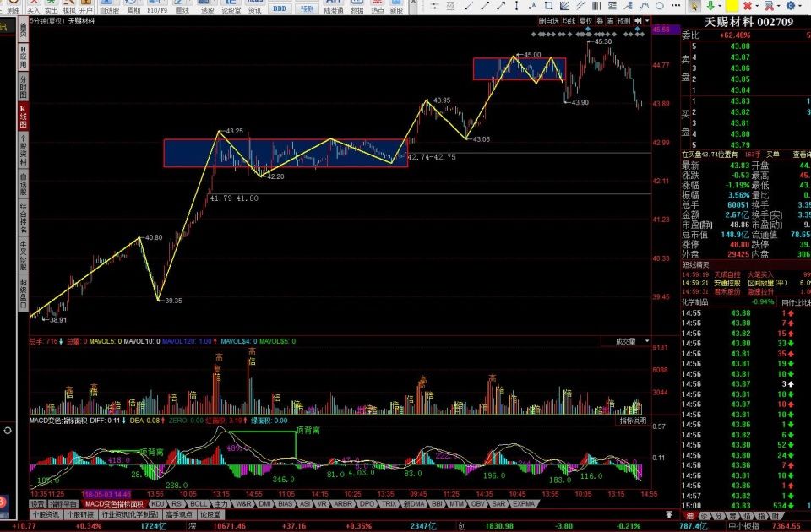Click the yellow color swatch in toolbar

[731, 6]
